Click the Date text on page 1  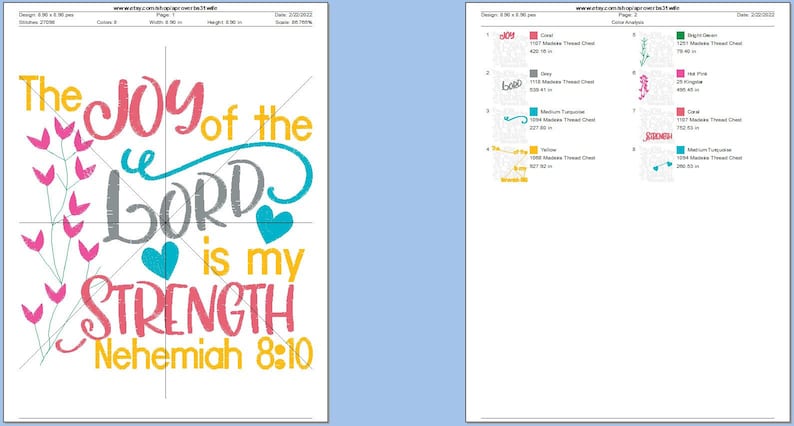[294, 15]
